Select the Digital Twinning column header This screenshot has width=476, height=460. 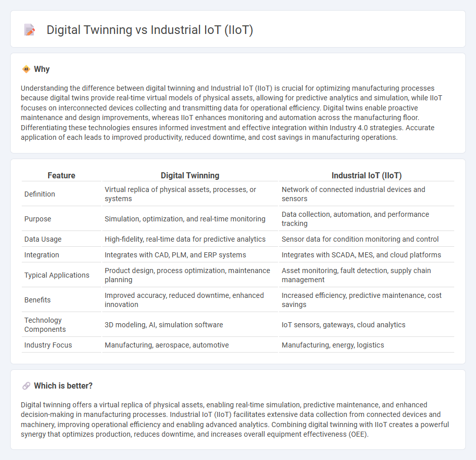(190, 175)
